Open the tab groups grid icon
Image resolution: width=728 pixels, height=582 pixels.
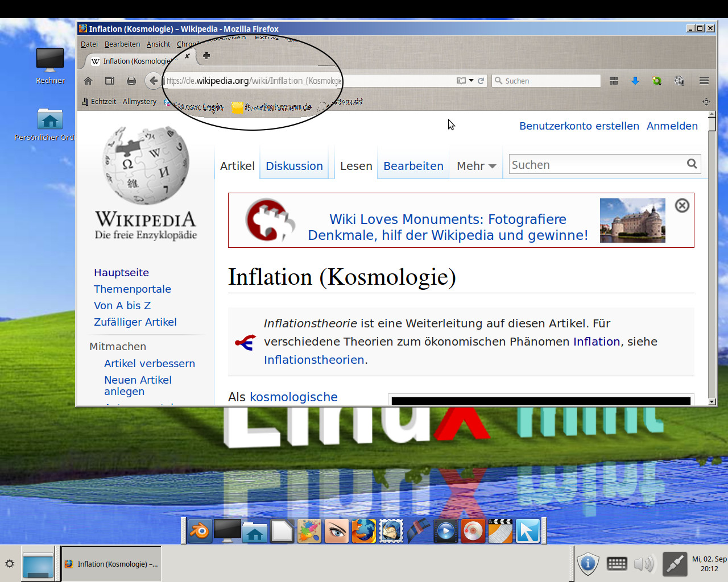(614, 81)
